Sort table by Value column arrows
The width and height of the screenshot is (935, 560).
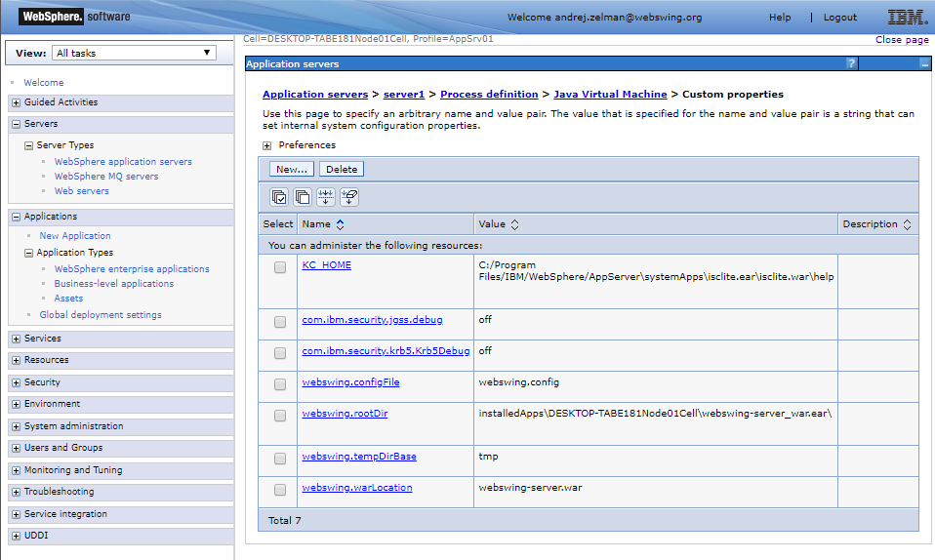(x=514, y=224)
